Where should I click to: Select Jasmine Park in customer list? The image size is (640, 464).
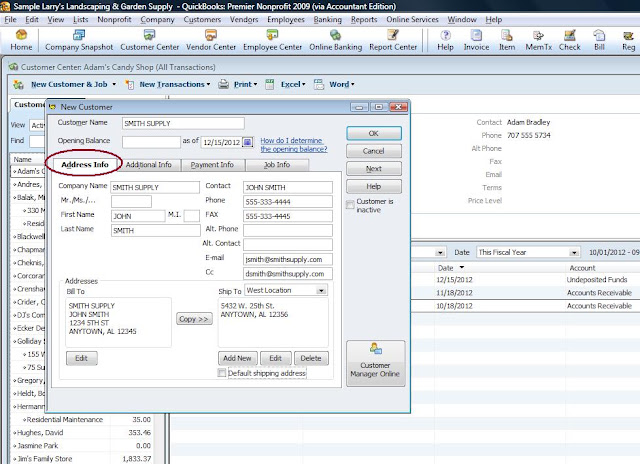82,446
